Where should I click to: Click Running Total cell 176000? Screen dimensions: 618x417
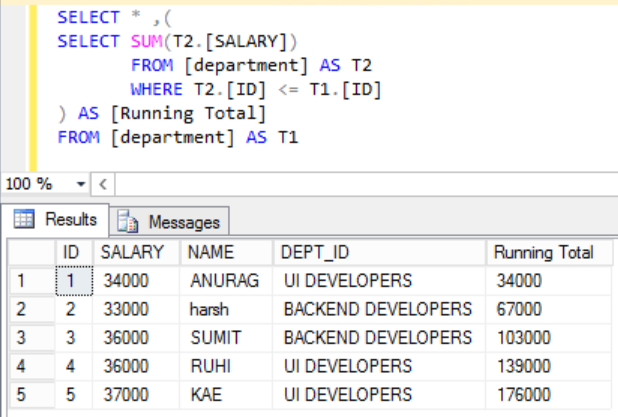point(549,395)
